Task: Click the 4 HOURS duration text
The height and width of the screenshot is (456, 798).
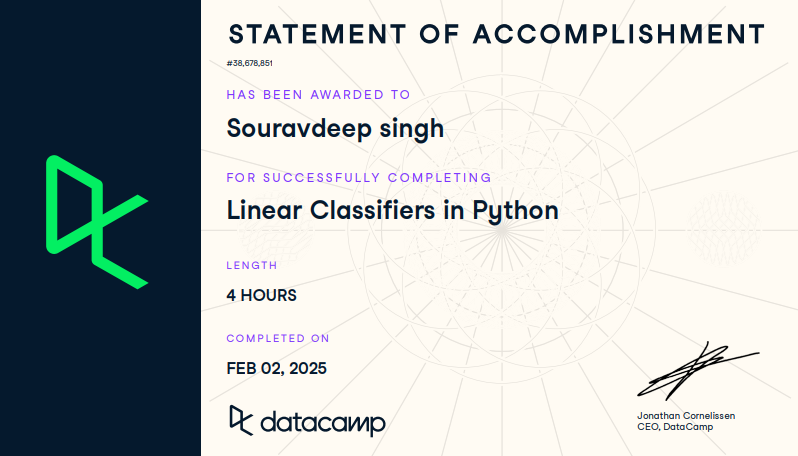Action: coord(262,295)
